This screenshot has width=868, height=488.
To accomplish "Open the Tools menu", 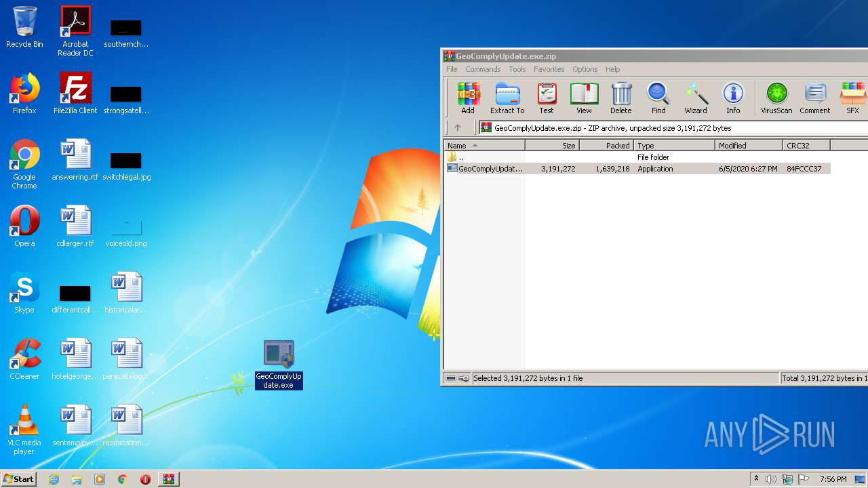I will [x=517, y=69].
